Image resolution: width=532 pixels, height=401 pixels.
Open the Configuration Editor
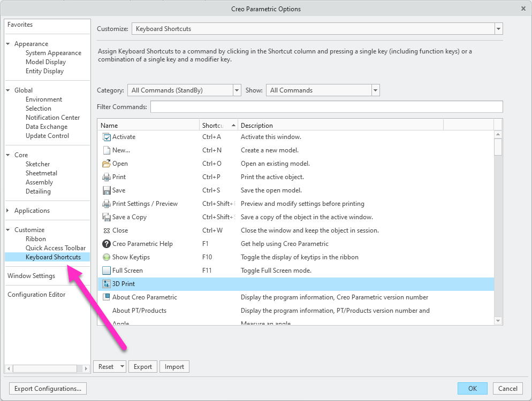(36, 294)
